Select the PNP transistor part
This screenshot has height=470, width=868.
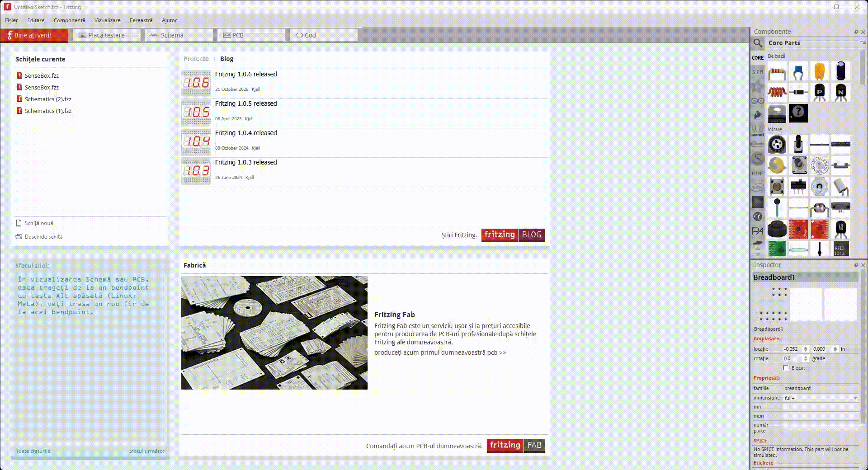click(x=819, y=92)
